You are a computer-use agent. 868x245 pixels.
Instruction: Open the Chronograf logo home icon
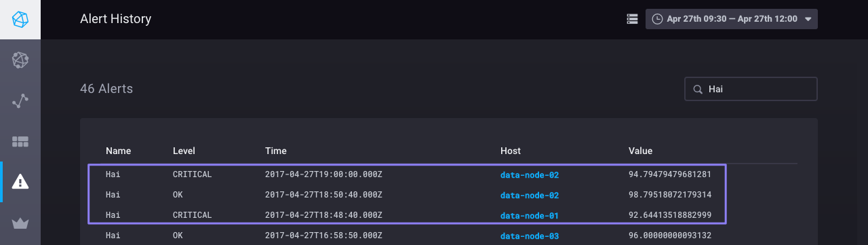20,19
